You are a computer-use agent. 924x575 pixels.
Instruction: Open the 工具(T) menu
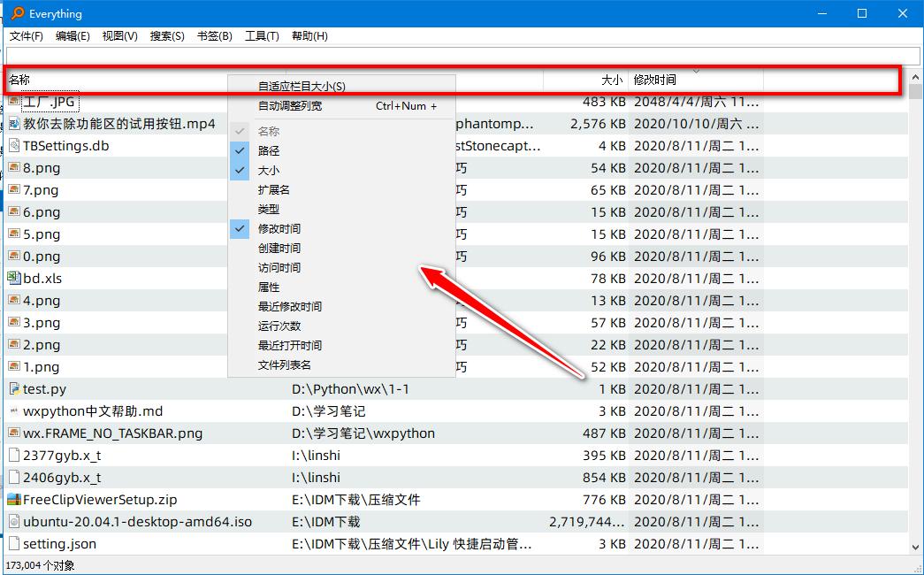pyautogui.click(x=260, y=36)
